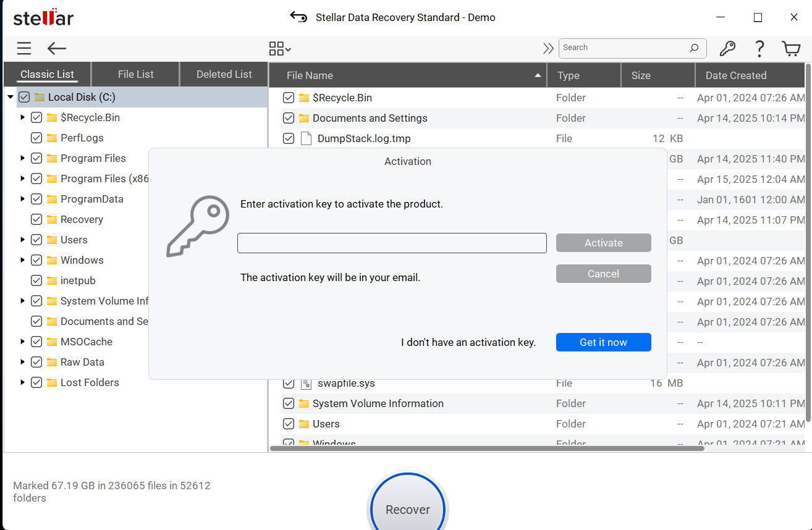Open the shopping cart icon

(791, 49)
